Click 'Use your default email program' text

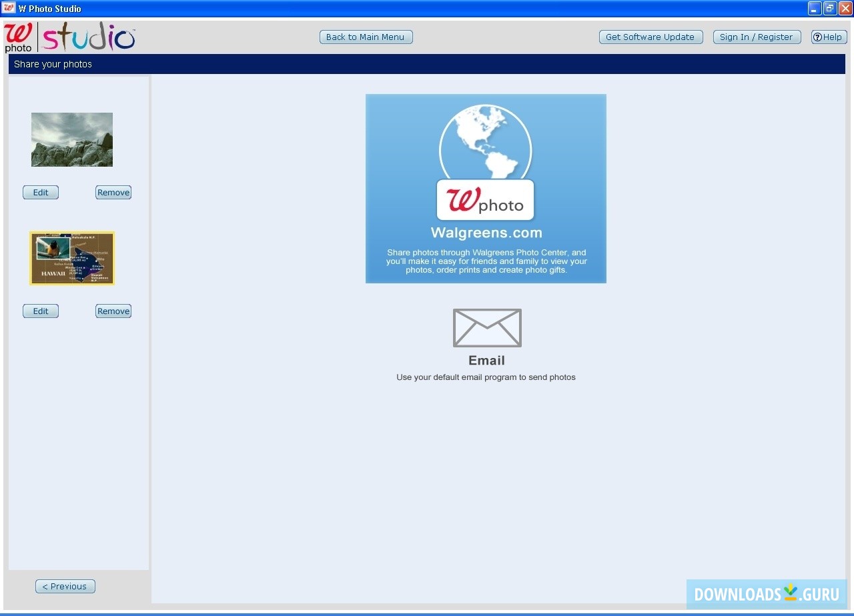tap(486, 377)
